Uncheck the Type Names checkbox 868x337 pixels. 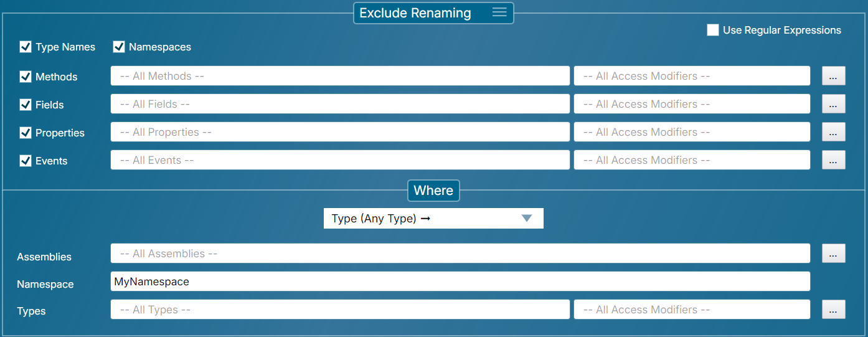point(26,47)
